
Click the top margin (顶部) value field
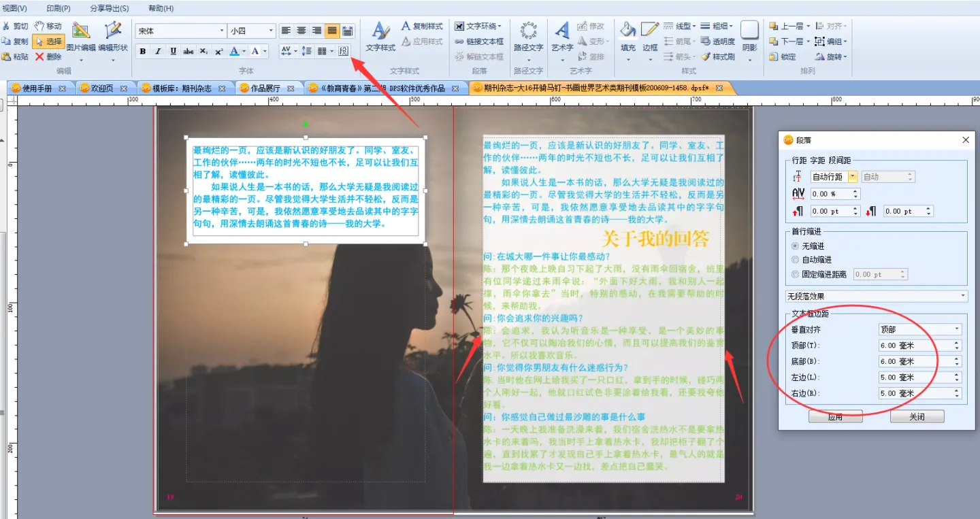coord(919,346)
